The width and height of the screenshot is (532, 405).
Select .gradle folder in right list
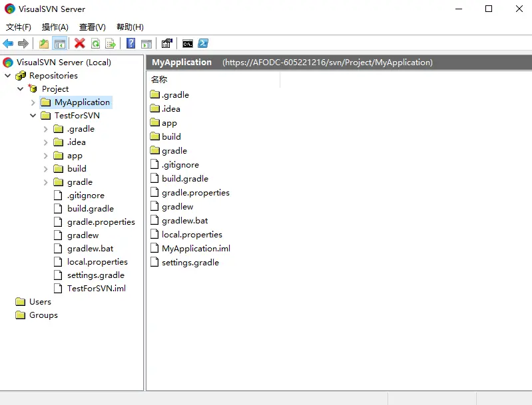(175, 95)
